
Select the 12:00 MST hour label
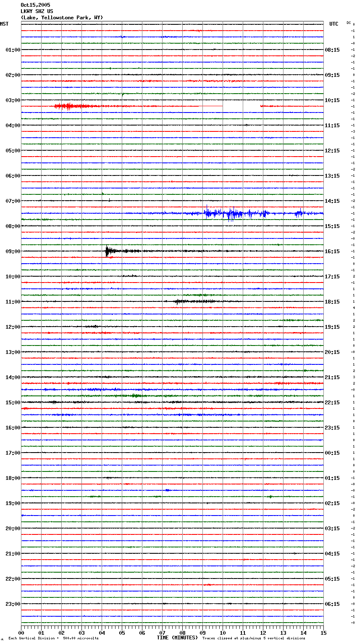[13, 327]
